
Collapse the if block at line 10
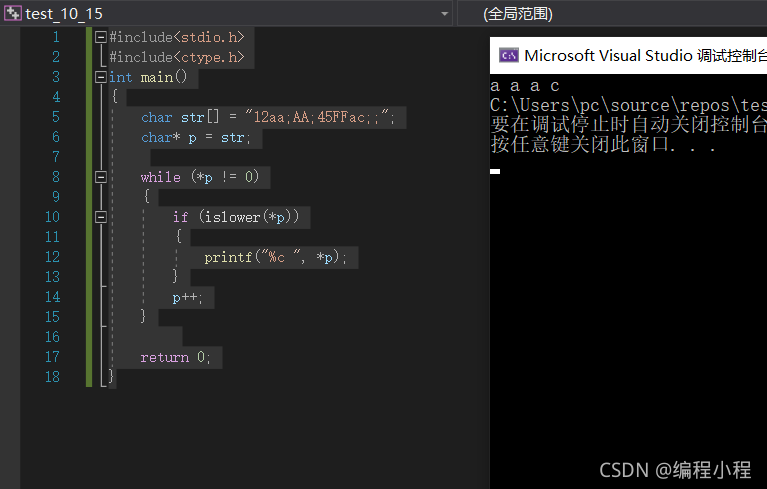(x=101, y=217)
